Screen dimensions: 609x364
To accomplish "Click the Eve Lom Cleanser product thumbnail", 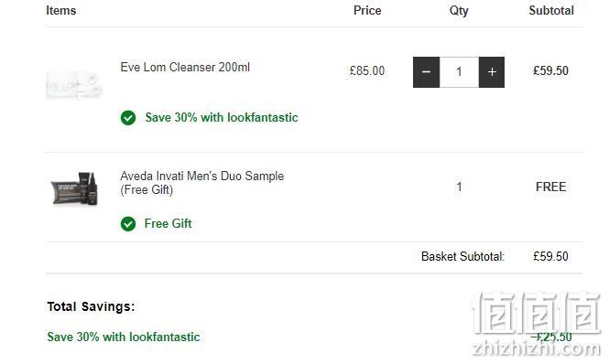I will pos(74,85).
